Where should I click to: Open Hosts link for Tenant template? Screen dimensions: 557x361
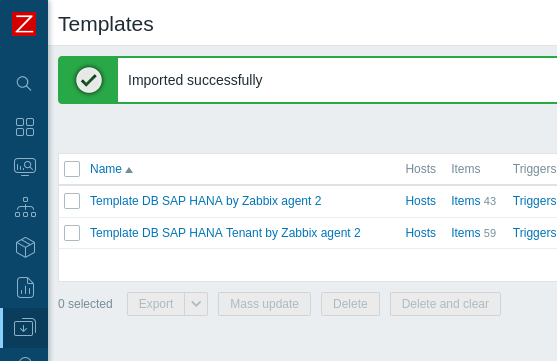tap(421, 233)
